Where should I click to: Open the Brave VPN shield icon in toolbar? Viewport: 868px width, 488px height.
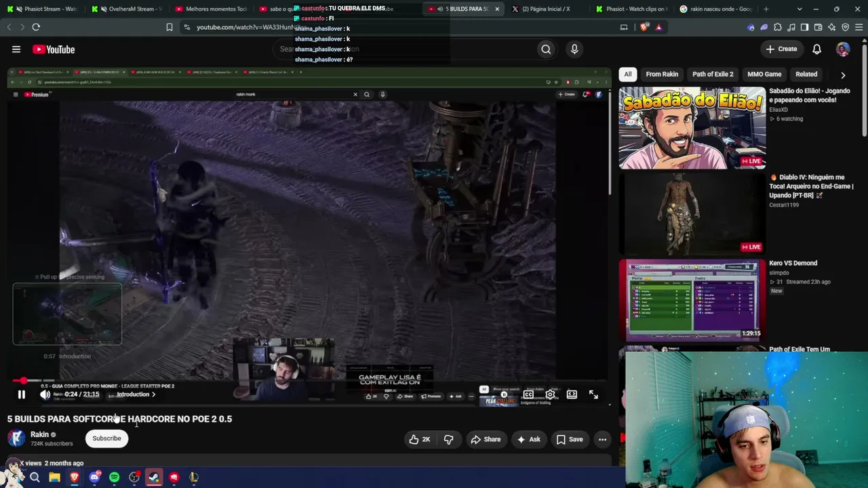[x=845, y=27]
